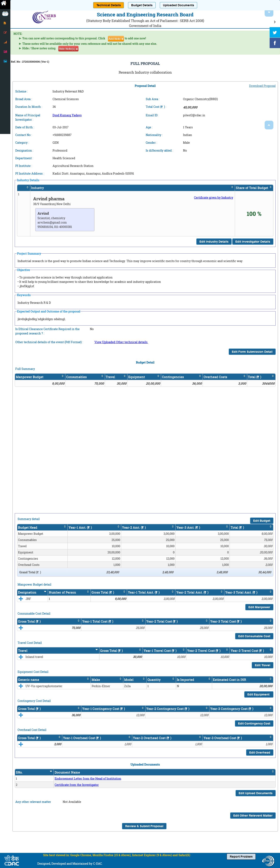
Task: Click the Edit Manpower button
Action: 259,607
